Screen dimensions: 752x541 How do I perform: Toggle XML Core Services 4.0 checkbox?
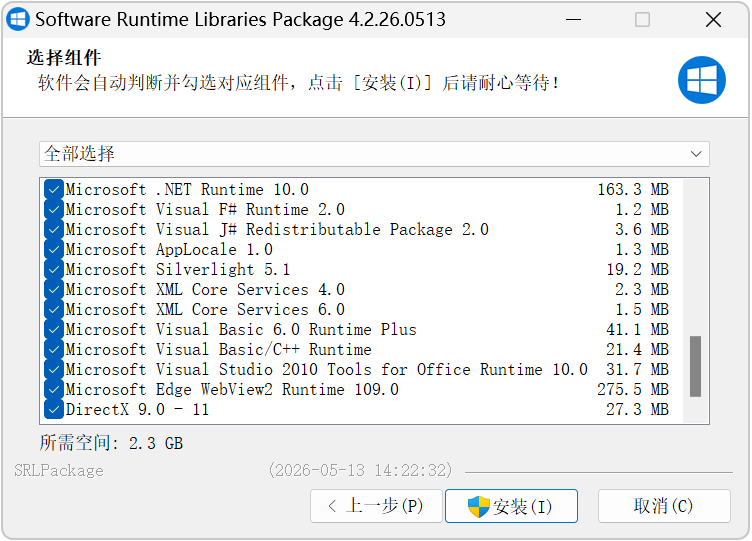coord(54,289)
